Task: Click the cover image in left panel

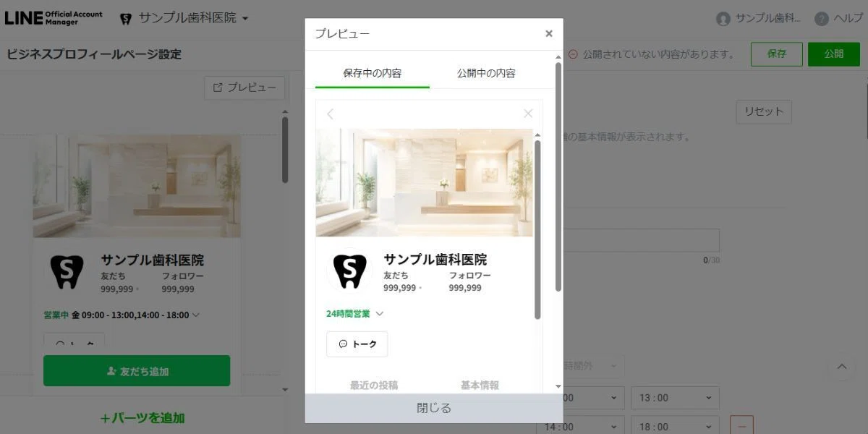Action: (x=137, y=186)
